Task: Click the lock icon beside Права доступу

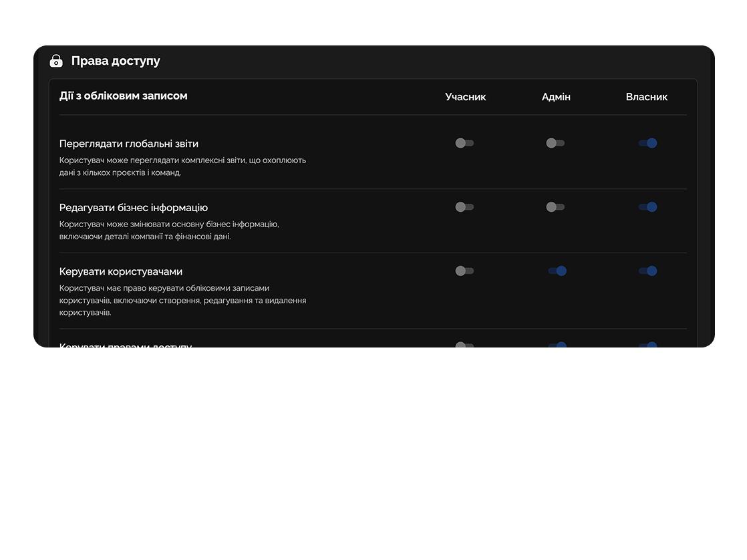Action: 56,61
